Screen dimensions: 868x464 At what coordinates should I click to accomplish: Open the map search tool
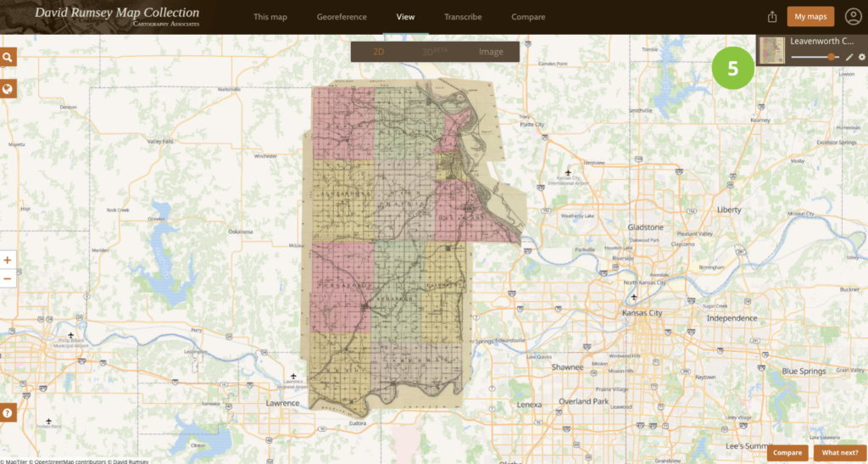tap(8, 57)
